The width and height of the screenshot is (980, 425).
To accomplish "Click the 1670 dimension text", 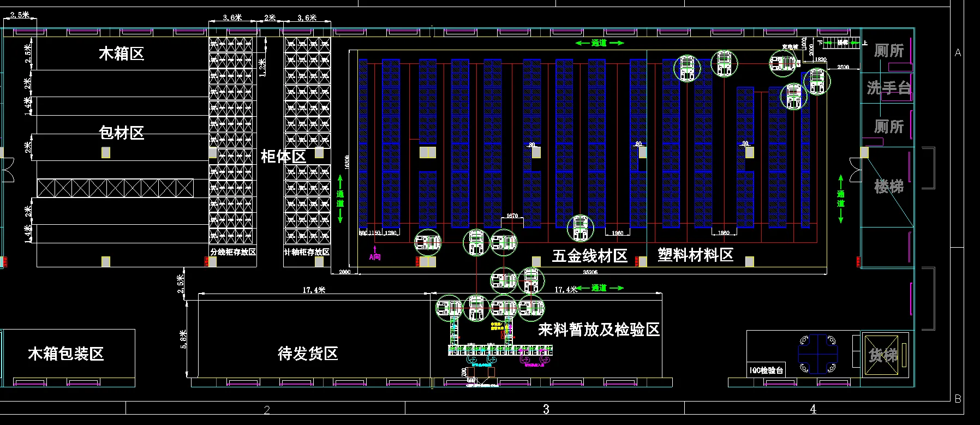I will [x=512, y=216].
